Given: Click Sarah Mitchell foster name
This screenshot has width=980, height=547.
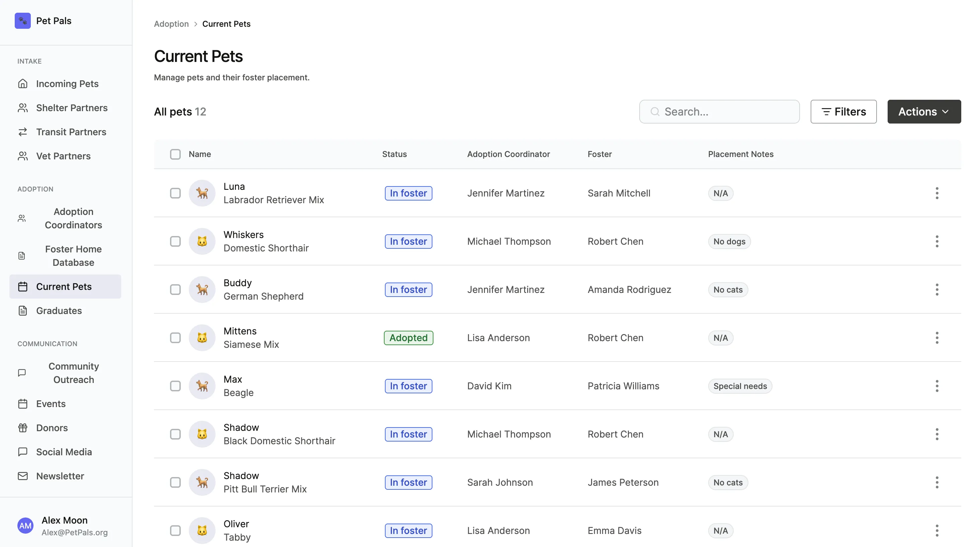Looking at the screenshot, I should [619, 193].
